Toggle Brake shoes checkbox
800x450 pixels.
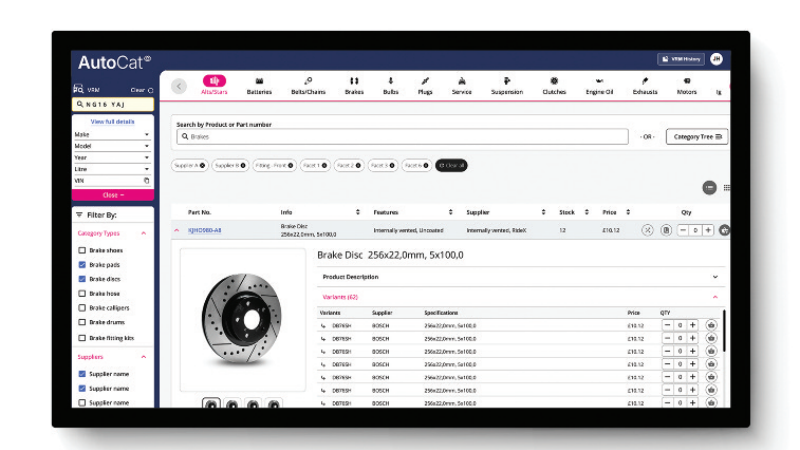click(82, 251)
